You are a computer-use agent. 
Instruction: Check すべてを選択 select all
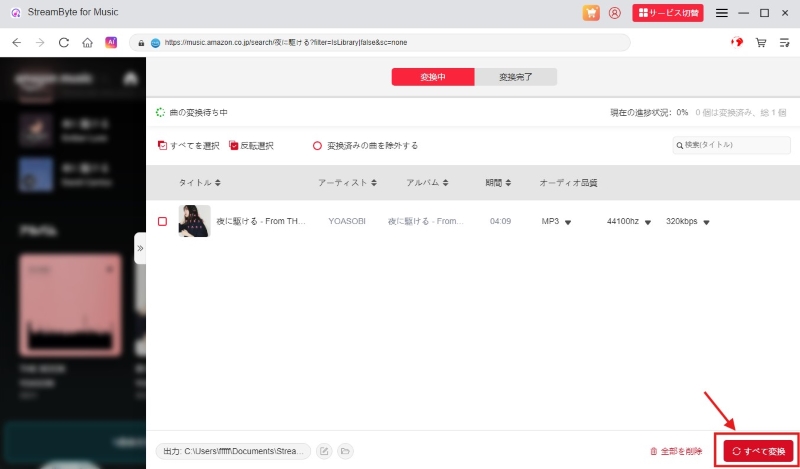coord(188,146)
